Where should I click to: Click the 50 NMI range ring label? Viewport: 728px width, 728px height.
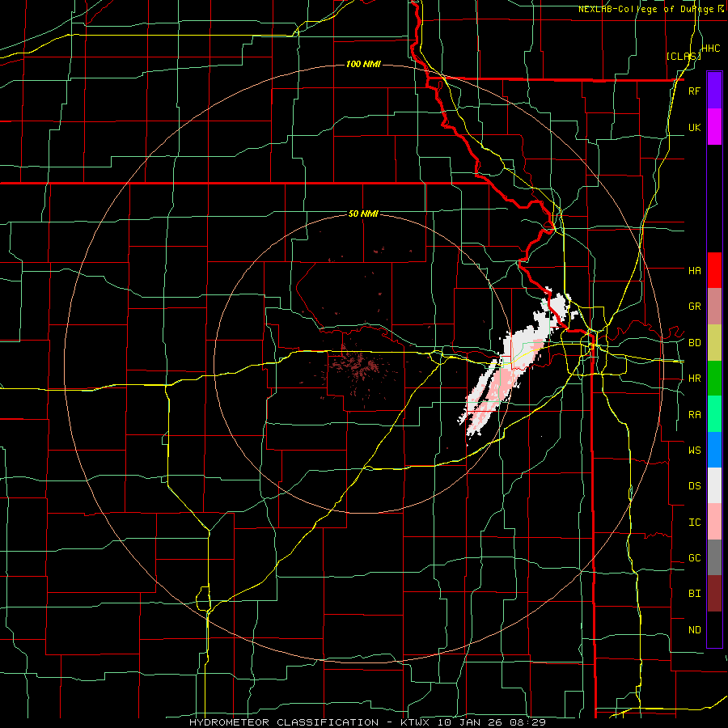363,214
